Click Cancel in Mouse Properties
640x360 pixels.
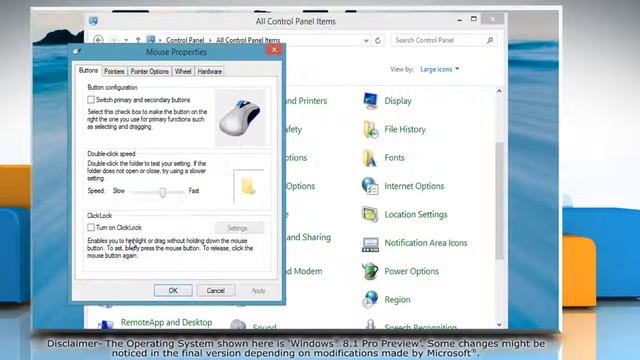point(216,291)
